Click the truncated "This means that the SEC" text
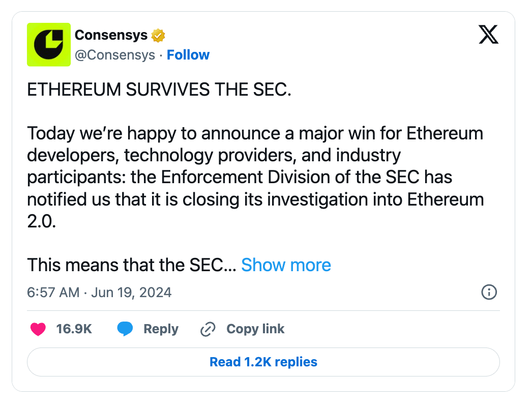532x405 pixels. click(x=131, y=265)
